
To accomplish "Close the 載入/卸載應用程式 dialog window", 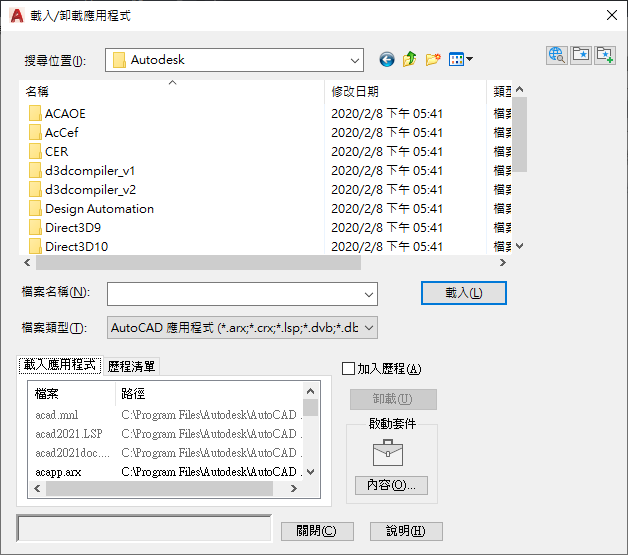I will pyautogui.click(x=612, y=15).
